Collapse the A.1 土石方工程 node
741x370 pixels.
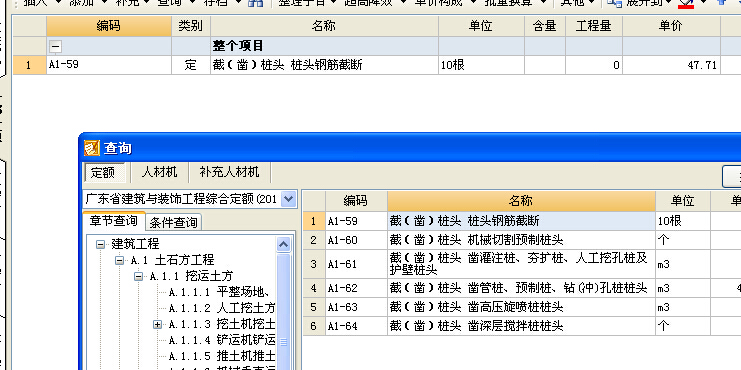pos(119,260)
